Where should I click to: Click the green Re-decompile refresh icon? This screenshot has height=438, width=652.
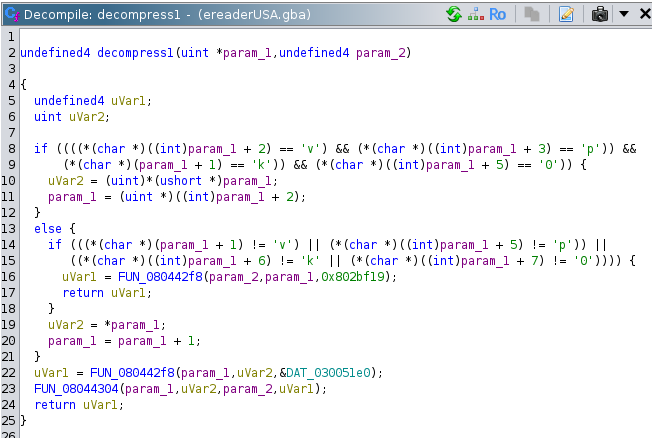[x=454, y=14]
